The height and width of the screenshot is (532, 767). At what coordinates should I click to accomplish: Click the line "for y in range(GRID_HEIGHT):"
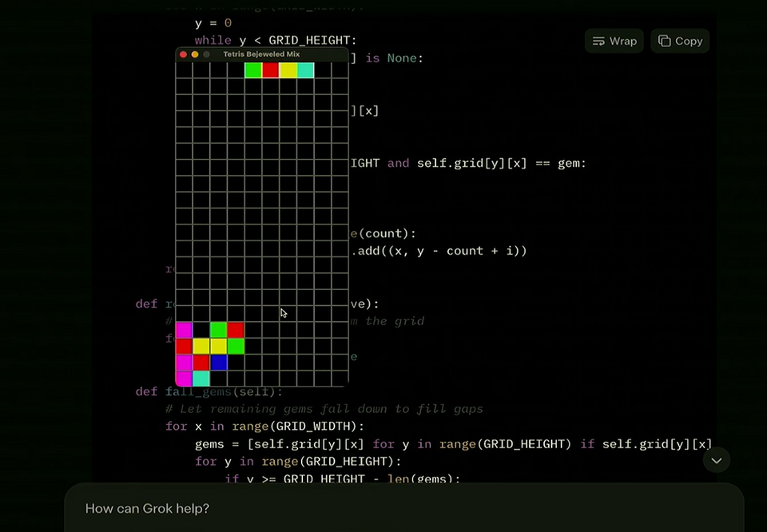pos(298,462)
